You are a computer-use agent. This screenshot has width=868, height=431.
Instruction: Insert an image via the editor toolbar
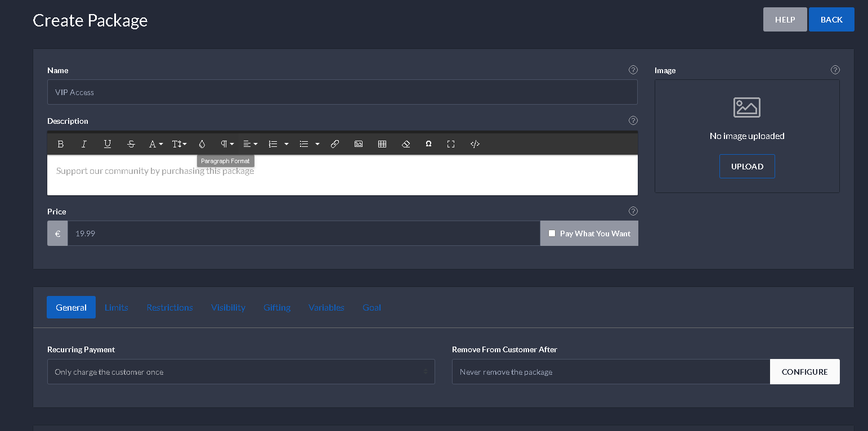point(359,144)
